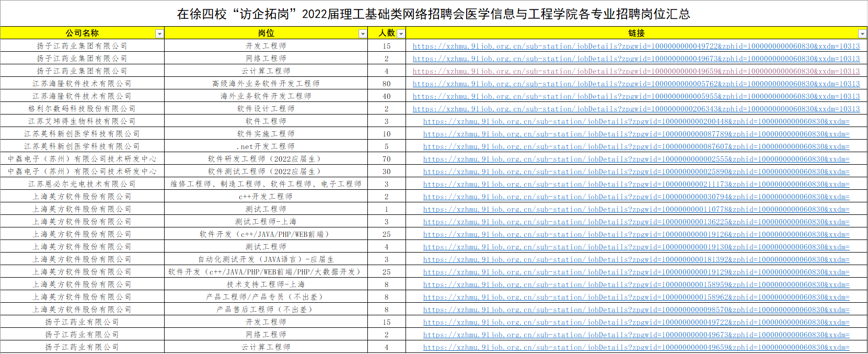Select the 江苏恩必尔光电技术有限公司 company cell
868x354 pixels.
click(x=82, y=184)
